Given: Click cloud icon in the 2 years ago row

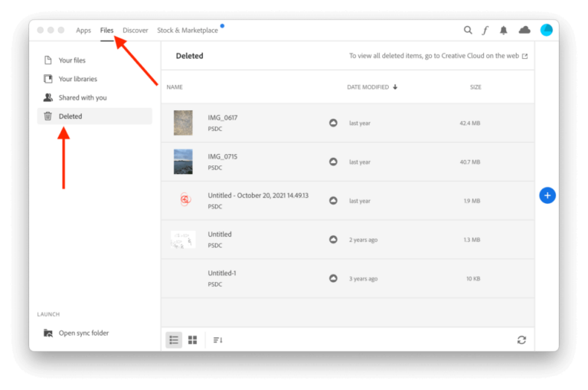Looking at the screenshot, I should [333, 240].
